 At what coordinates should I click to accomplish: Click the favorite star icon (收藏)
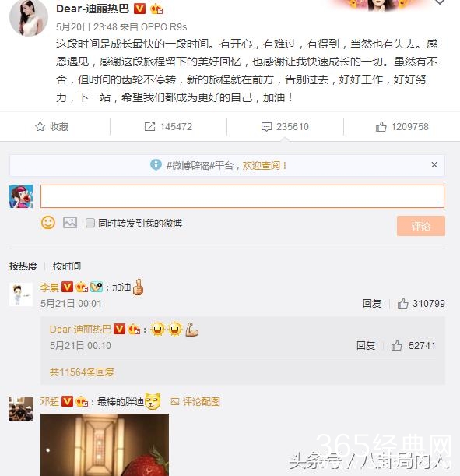[x=40, y=126]
